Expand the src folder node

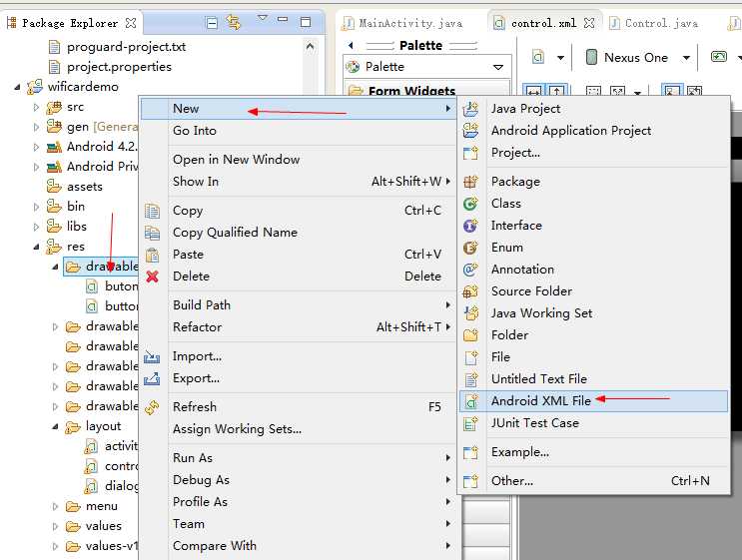point(36,108)
